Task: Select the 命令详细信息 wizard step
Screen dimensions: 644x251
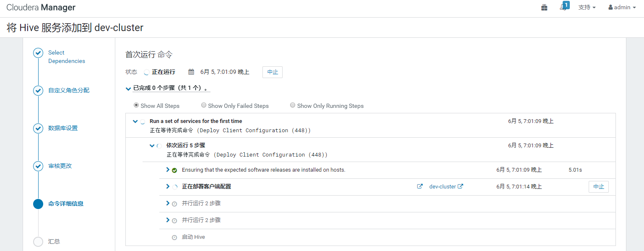Action: (x=66, y=204)
